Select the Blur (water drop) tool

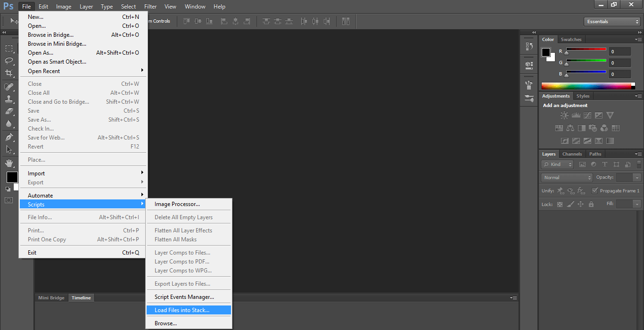pyautogui.click(x=9, y=124)
